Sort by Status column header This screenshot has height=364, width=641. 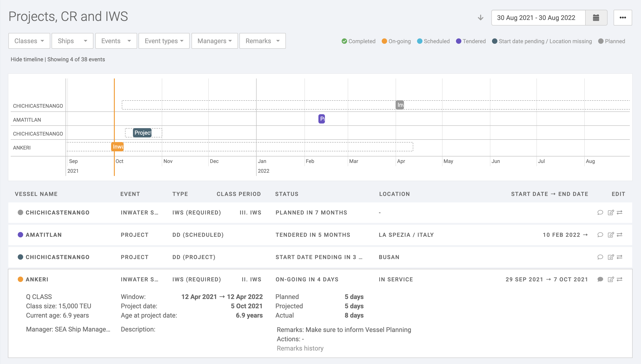[x=287, y=194]
